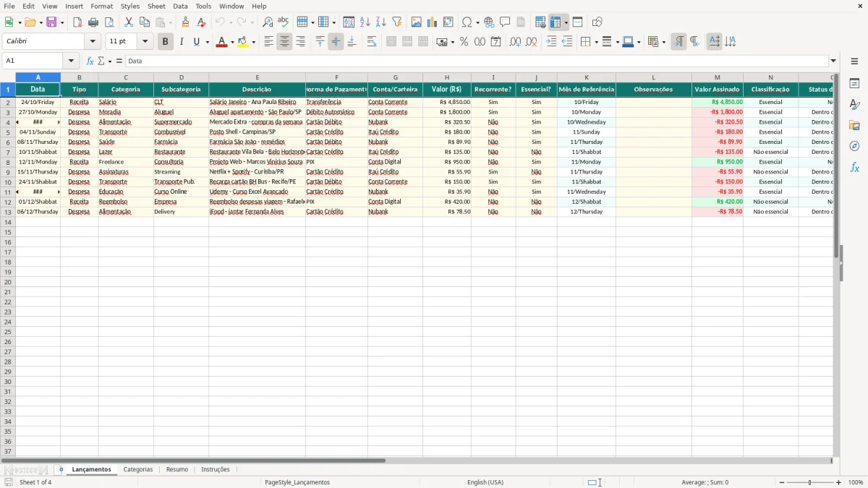The height and width of the screenshot is (488, 868).
Task: Click the Format as Percent icon
Action: click(x=464, y=42)
